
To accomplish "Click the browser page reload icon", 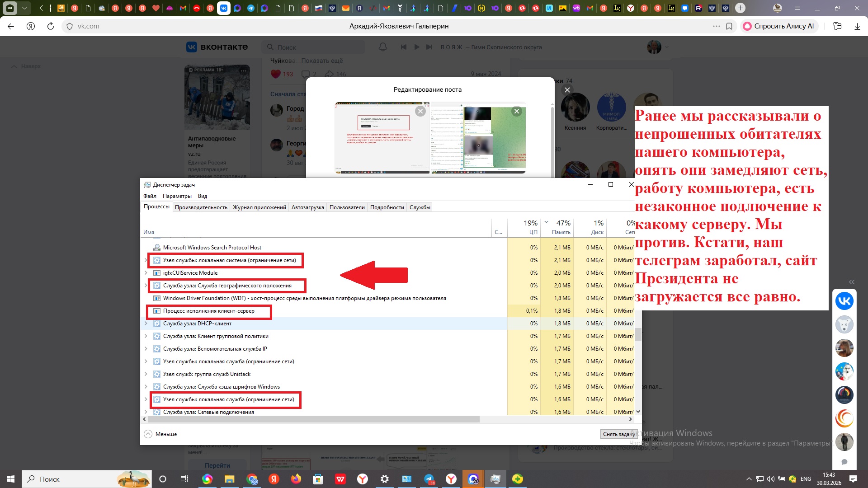I will (x=51, y=26).
